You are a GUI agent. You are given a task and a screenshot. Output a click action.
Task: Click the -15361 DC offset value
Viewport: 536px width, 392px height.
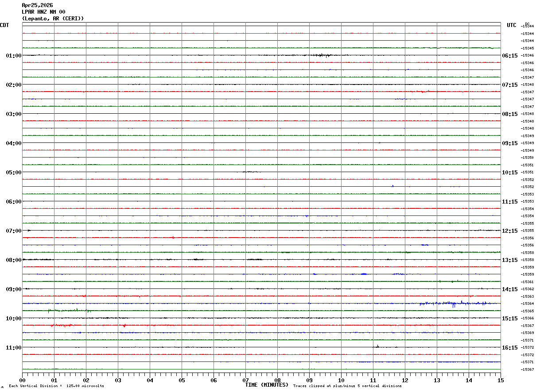tap(527, 282)
